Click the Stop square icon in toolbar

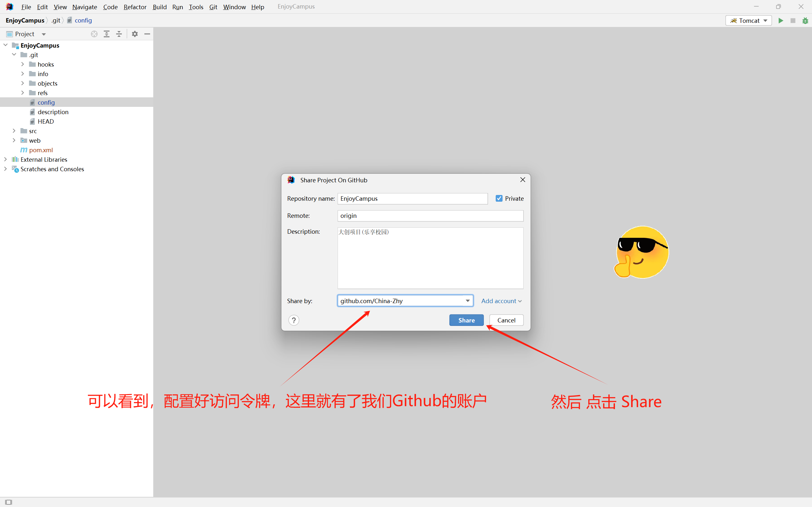coord(793,21)
